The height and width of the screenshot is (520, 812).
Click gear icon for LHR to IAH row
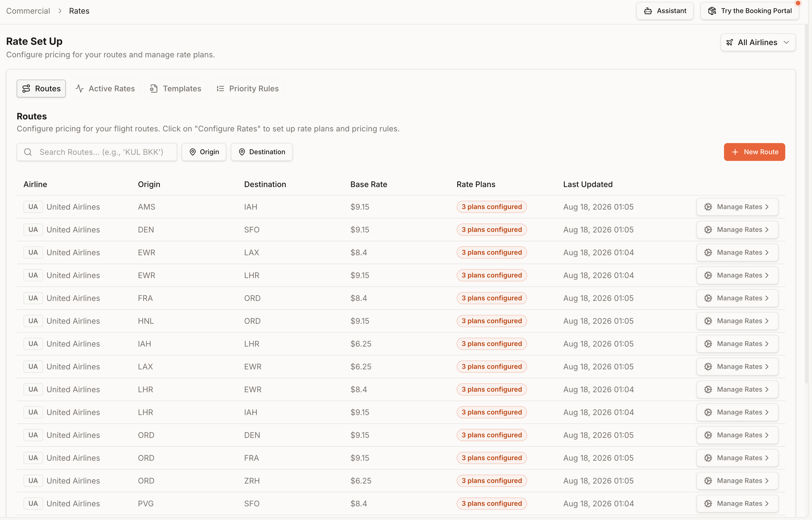(x=708, y=412)
